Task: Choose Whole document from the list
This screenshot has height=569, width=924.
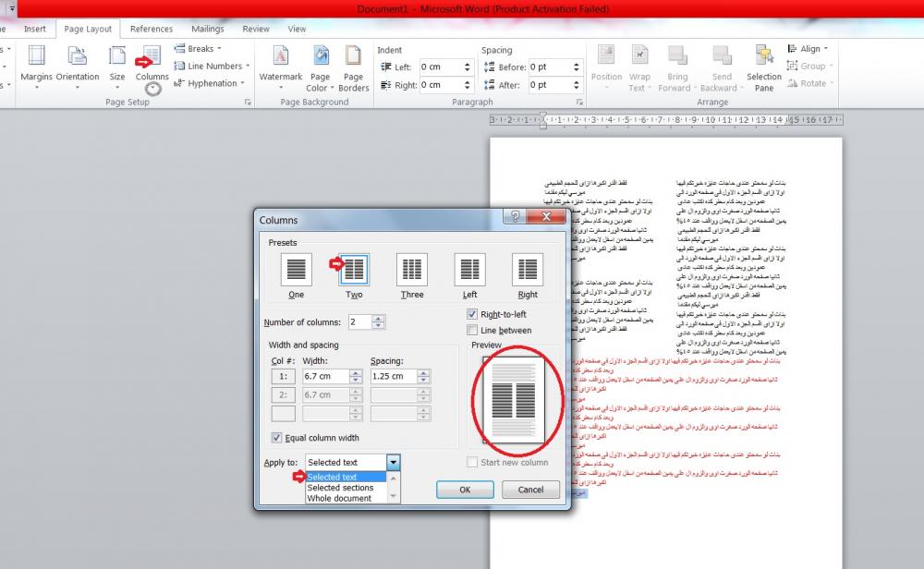Action: (339, 498)
